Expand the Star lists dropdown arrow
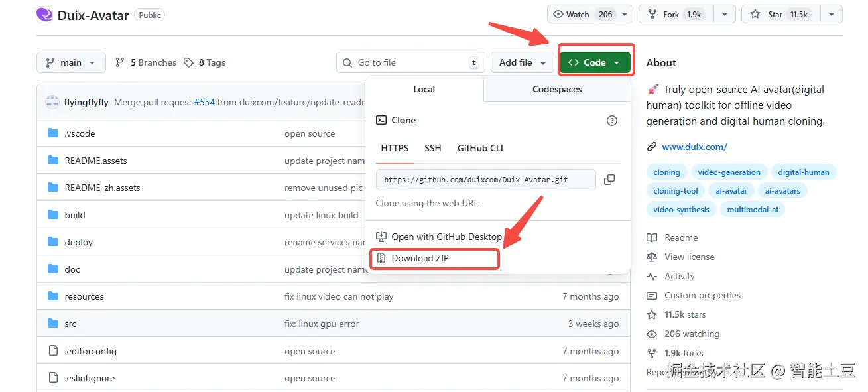The image size is (868, 392). coord(832,14)
